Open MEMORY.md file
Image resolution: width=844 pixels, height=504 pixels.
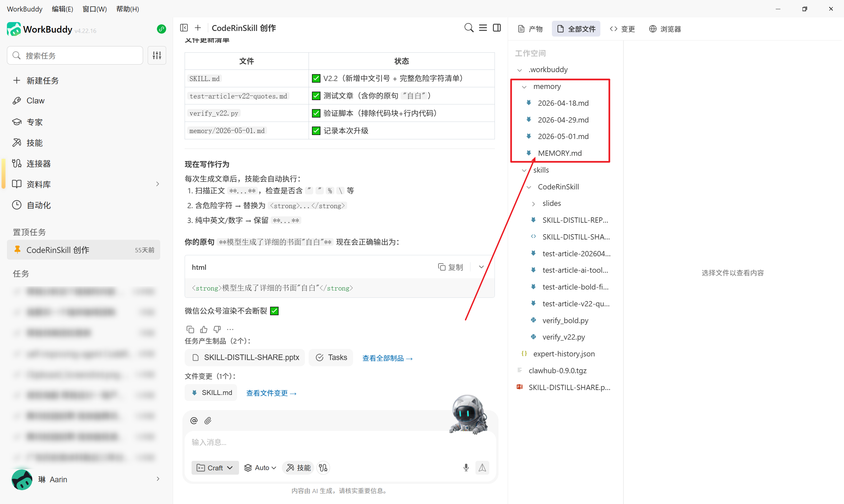559,153
